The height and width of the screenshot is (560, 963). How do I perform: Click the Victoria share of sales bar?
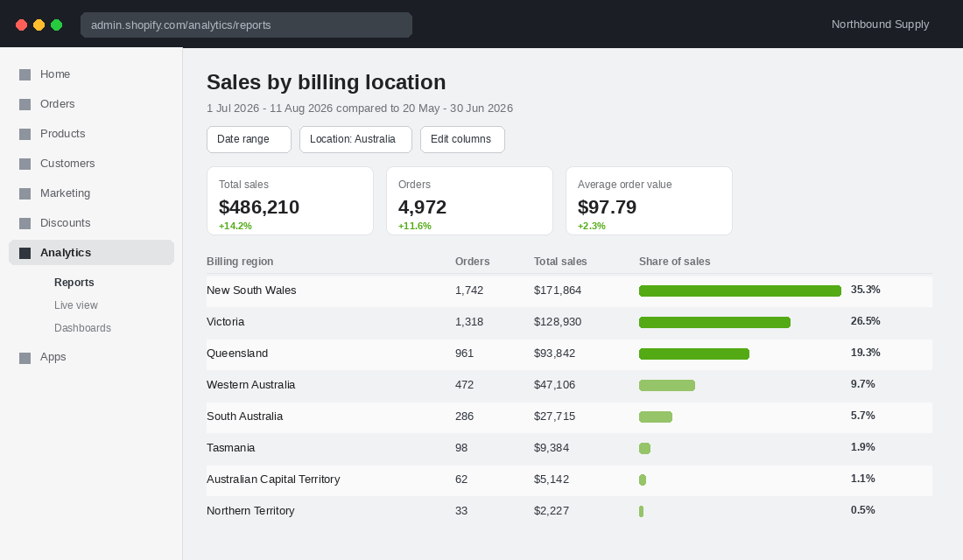pyautogui.click(x=715, y=322)
